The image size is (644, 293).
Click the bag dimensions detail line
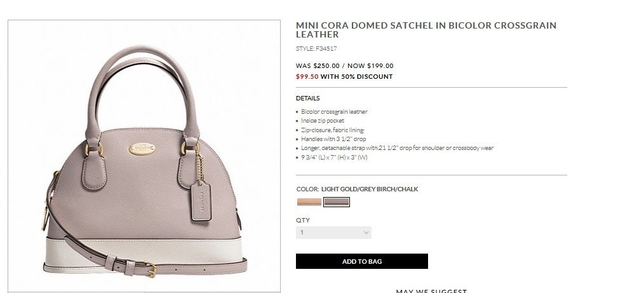pyautogui.click(x=334, y=157)
